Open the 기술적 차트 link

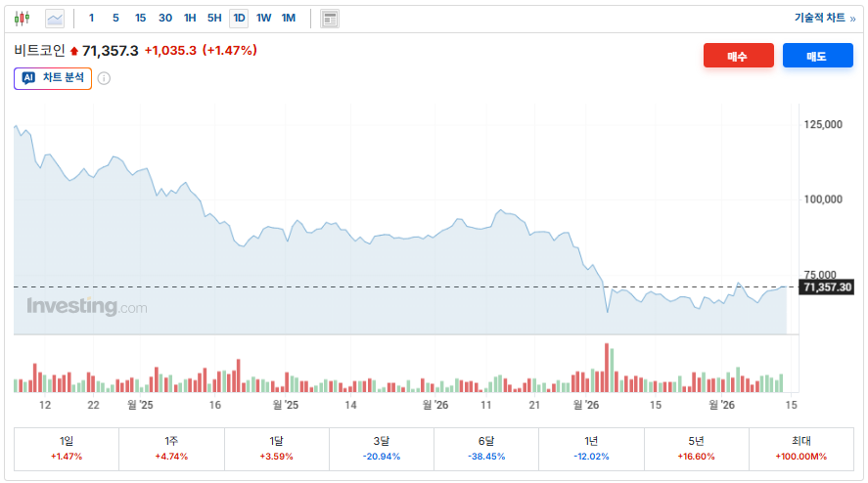824,18
